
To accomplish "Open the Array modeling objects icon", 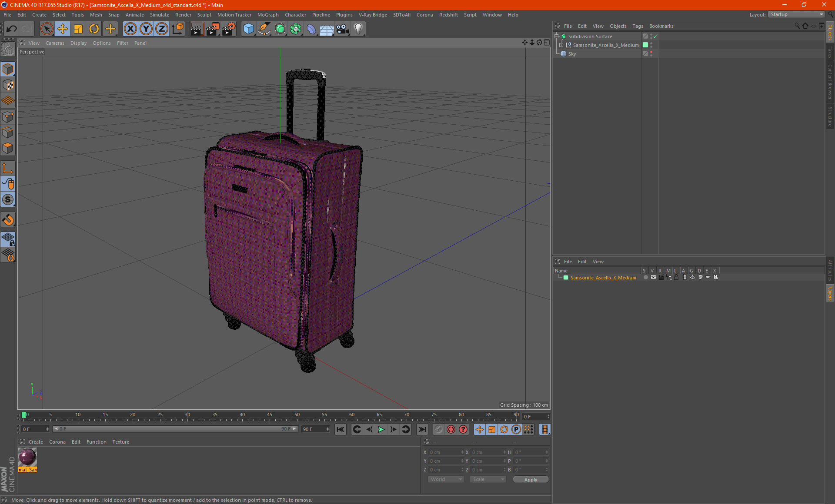I will click(296, 29).
